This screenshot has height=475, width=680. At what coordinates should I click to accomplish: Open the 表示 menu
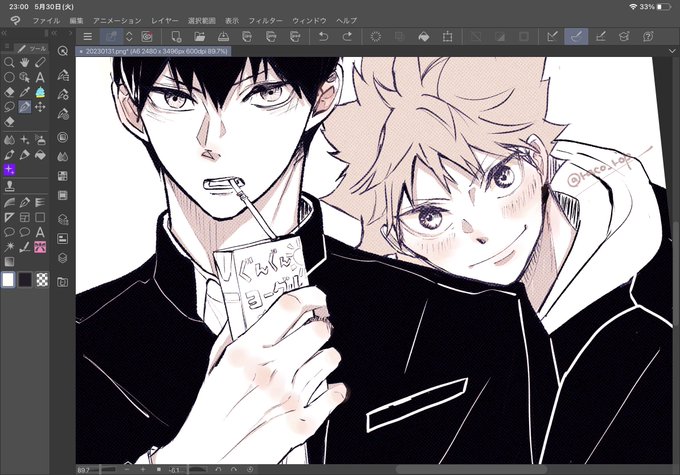click(x=232, y=21)
